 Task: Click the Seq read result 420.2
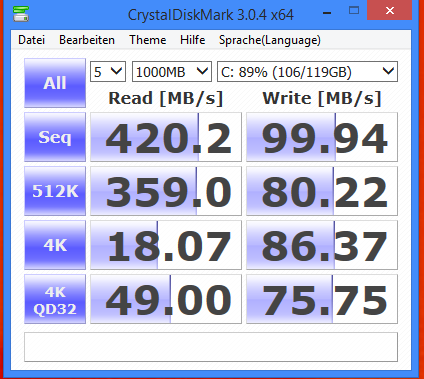[x=166, y=137]
